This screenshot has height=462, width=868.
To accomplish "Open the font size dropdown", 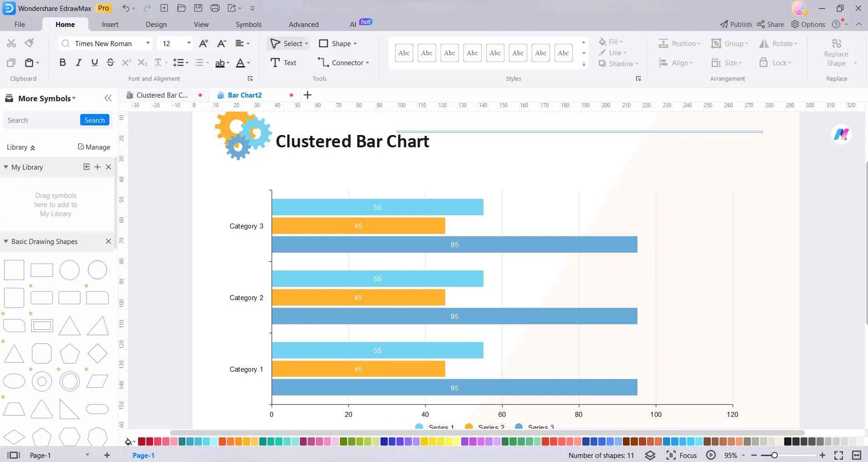I will [x=189, y=43].
